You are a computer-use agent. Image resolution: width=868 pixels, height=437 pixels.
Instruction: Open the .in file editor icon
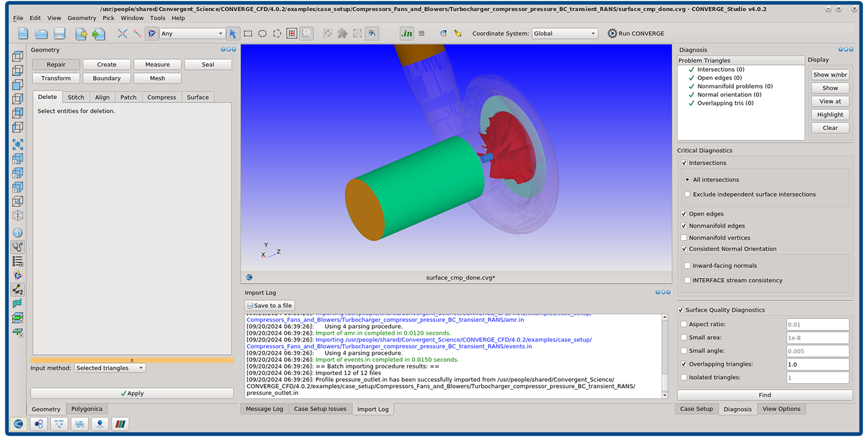click(407, 33)
